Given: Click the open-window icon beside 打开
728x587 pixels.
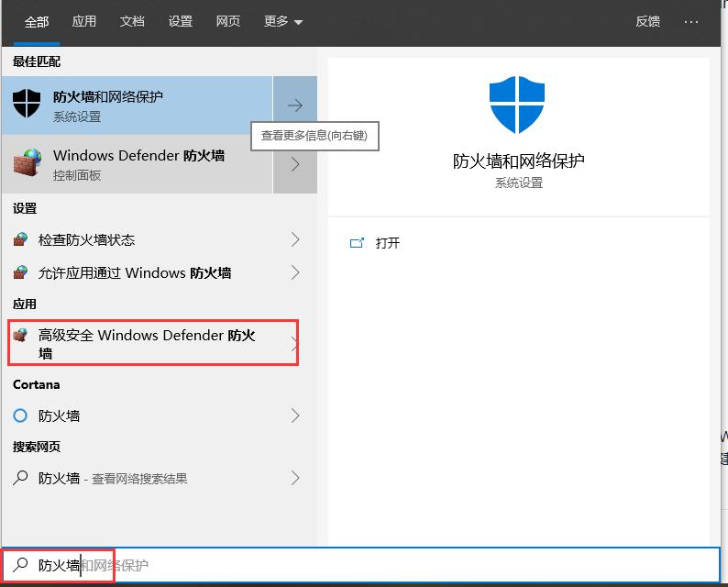Looking at the screenshot, I should (x=357, y=243).
